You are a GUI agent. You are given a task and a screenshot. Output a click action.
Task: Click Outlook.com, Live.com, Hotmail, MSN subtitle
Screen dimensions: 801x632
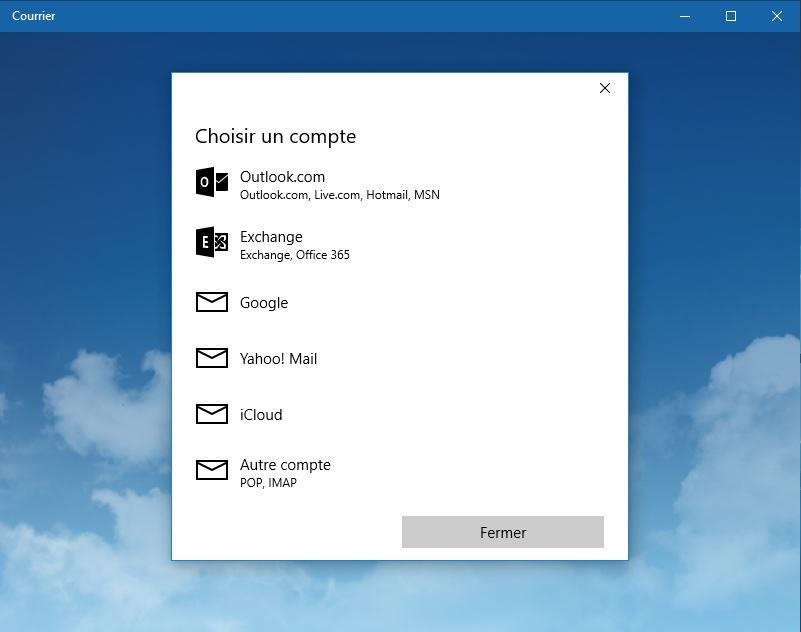pos(340,195)
